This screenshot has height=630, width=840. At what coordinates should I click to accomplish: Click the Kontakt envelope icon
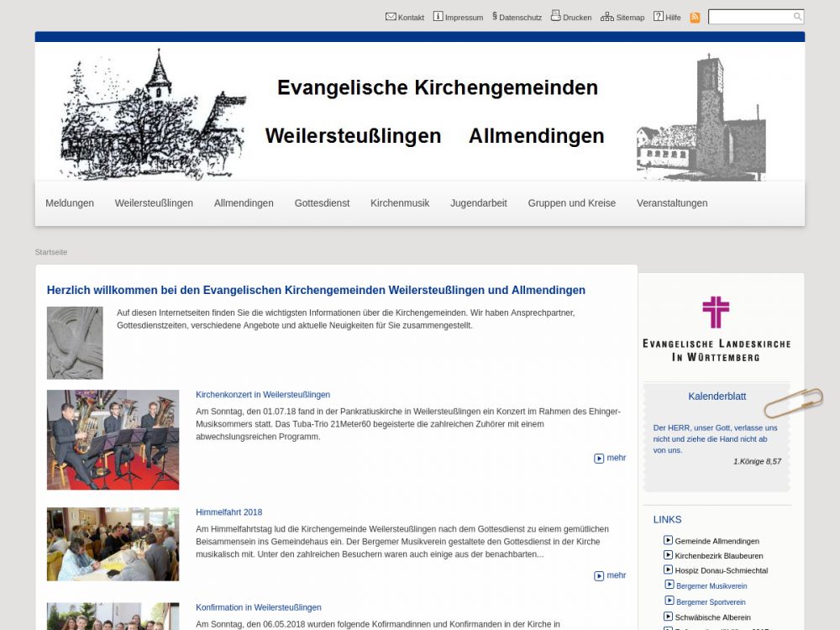pyautogui.click(x=391, y=16)
